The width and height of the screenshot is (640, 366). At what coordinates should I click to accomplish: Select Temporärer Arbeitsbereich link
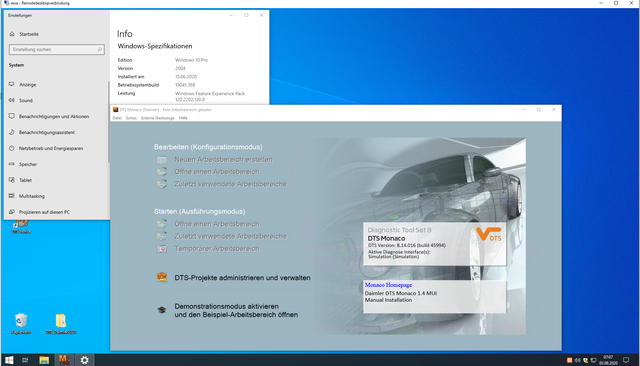tap(217, 248)
